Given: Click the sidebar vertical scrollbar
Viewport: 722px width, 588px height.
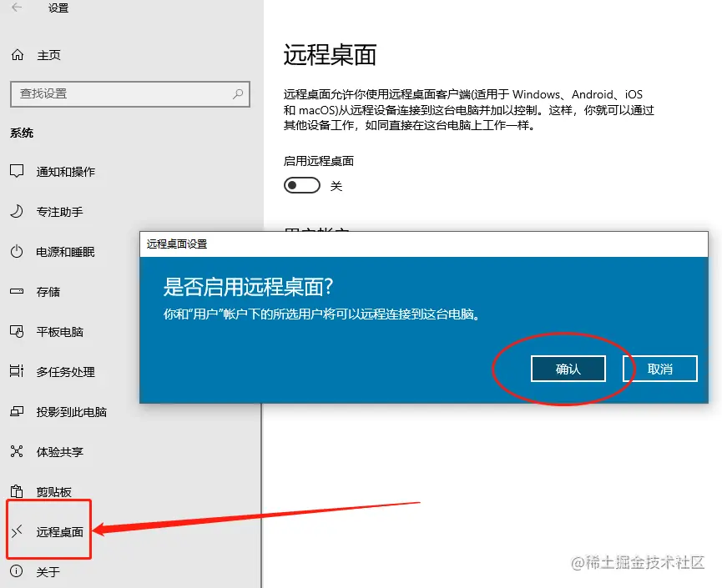Looking at the screenshot, I should pos(261,495).
